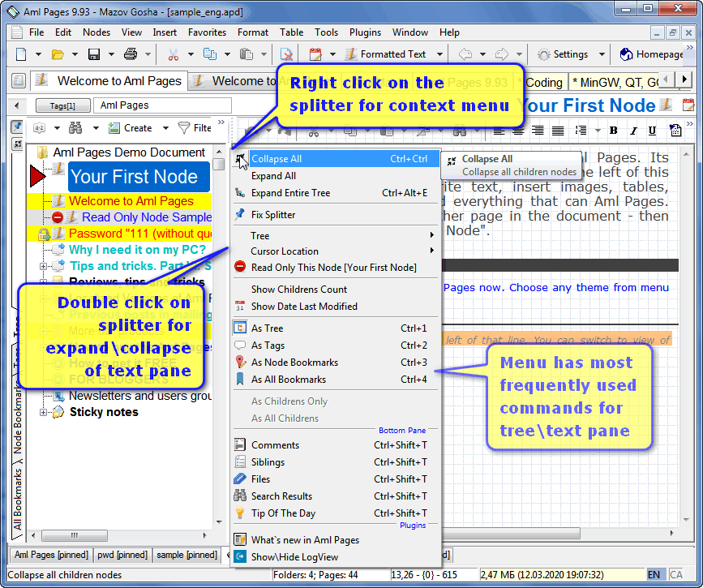Open the dropdown arrow next to Settings

(602, 54)
